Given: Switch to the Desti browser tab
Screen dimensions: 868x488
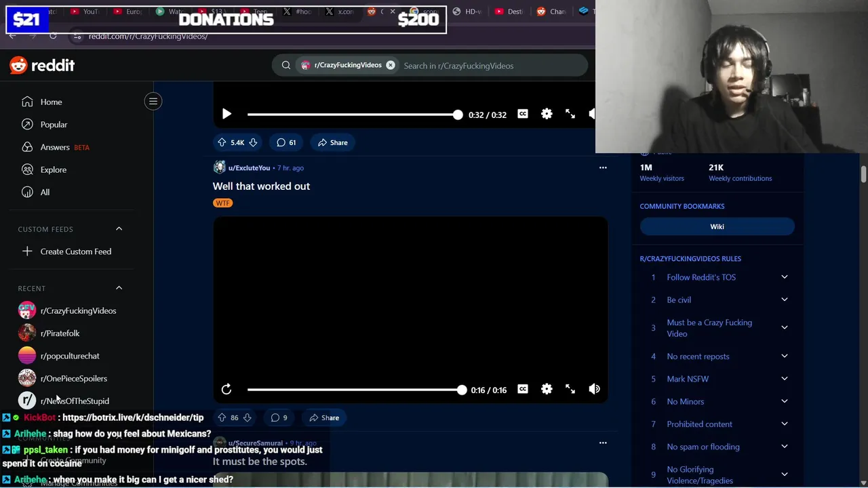Looking at the screenshot, I should pyautogui.click(x=510, y=11).
